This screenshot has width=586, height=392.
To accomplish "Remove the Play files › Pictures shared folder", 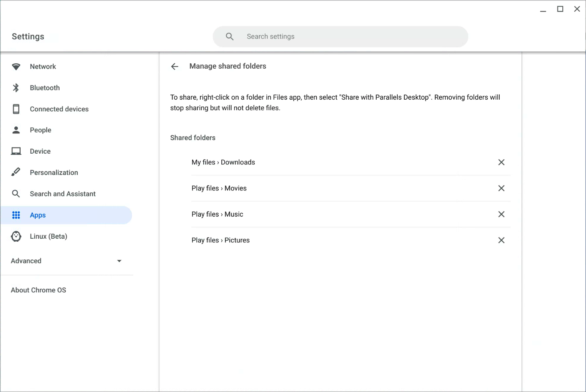I will tap(501, 240).
